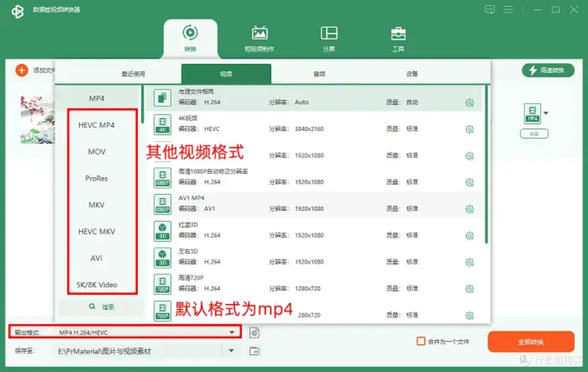588x372 pixels.
Task: Click the output format settings icon
Action: [x=254, y=333]
